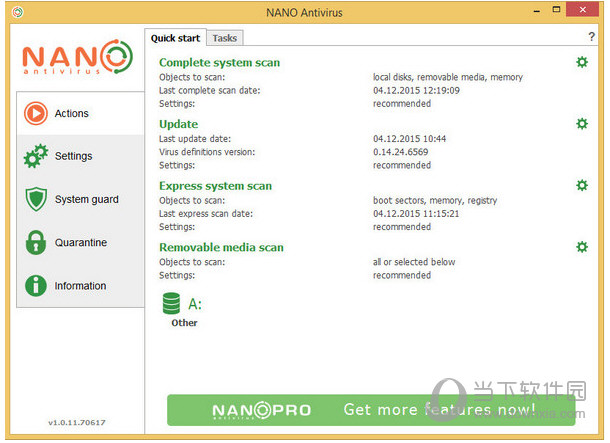Click the NANO PRO get more features banner
The image size is (610, 443).
coord(371,410)
